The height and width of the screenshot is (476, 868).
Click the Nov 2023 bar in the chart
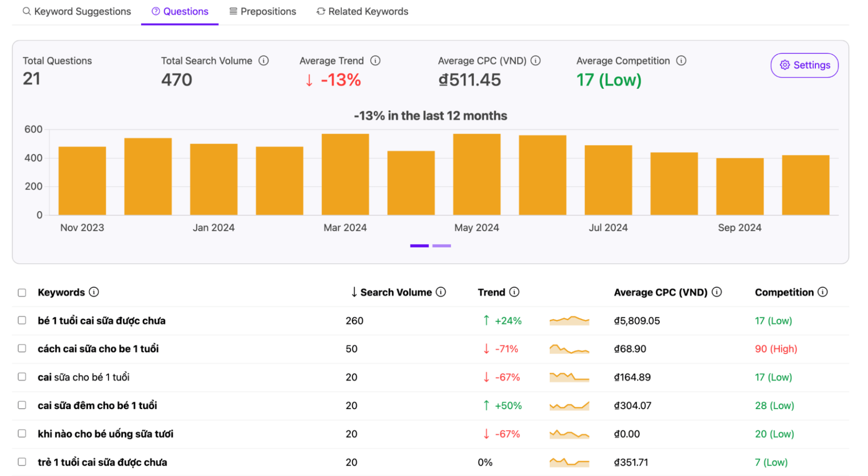coord(82,181)
